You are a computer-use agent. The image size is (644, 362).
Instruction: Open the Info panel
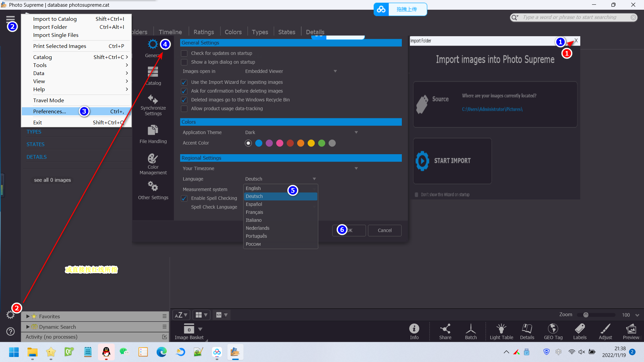(414, 331)
